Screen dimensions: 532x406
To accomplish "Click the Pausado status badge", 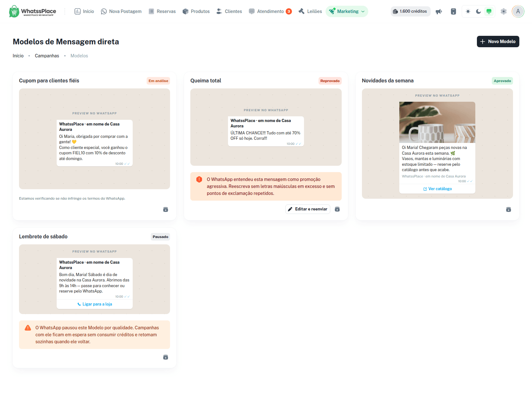I will 160,237.
